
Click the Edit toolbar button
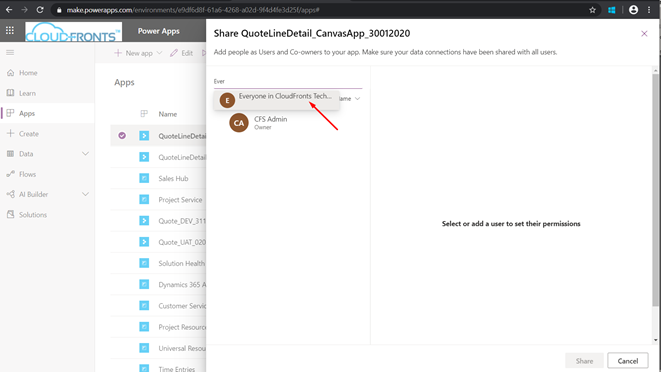point(182,53)
